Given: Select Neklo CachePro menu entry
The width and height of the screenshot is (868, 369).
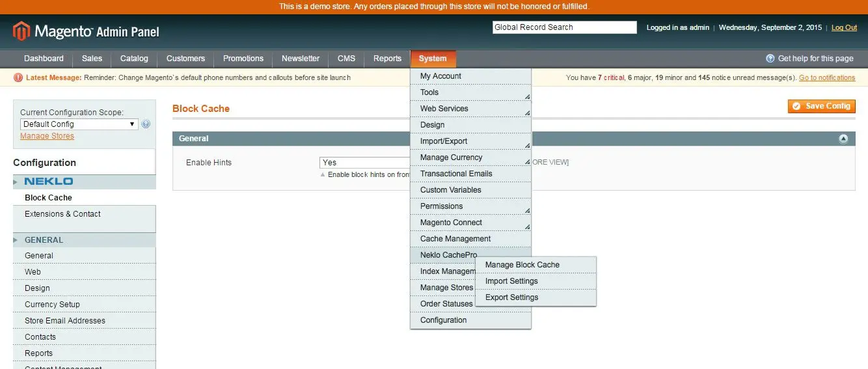Looking at the screenshot, I should pos(449,255).
